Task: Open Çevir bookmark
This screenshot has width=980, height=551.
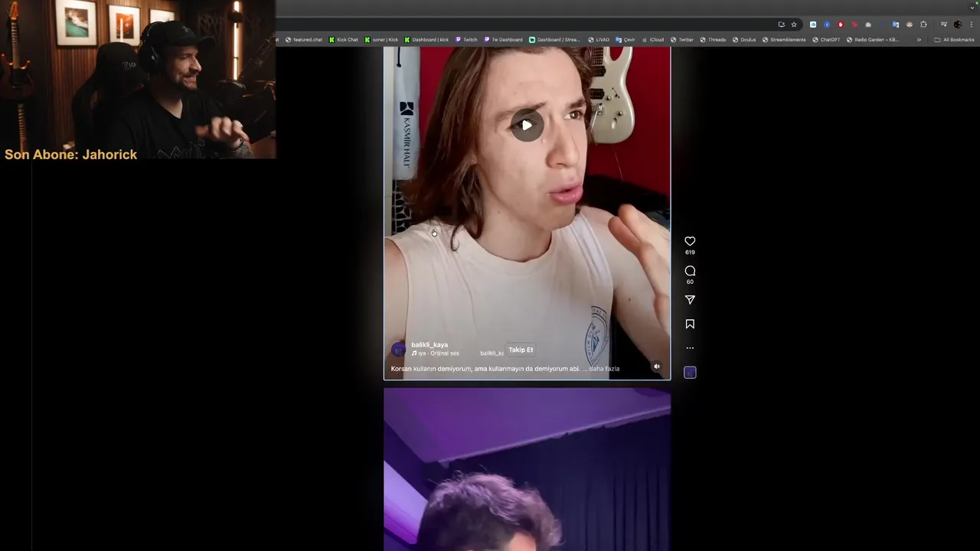Action: (626, 40)
